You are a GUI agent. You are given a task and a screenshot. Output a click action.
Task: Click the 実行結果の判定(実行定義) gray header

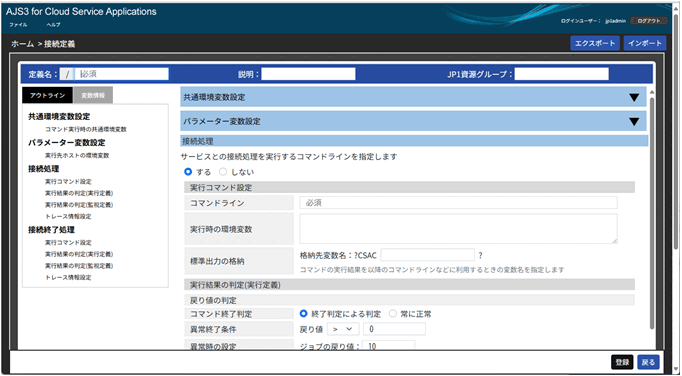click(x=409, y=285)
